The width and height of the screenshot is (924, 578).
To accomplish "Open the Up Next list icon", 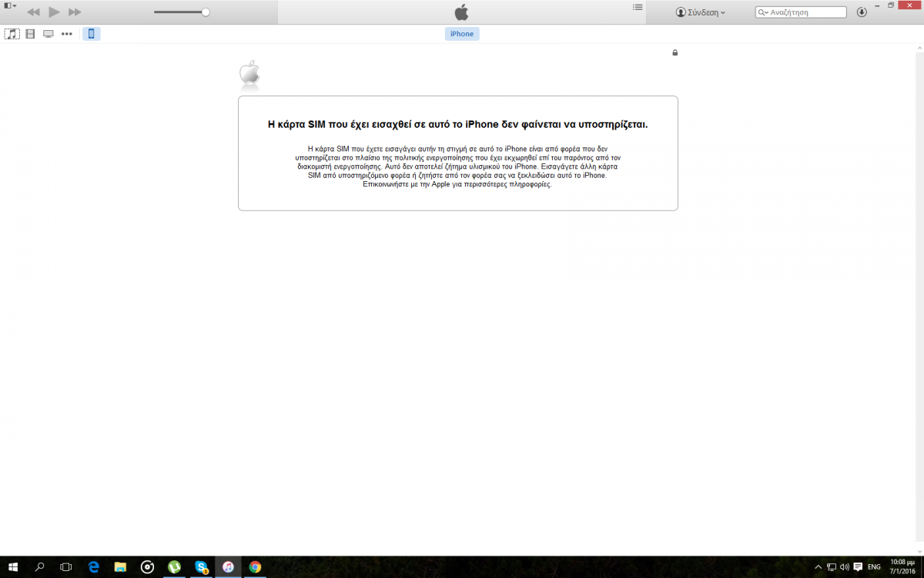I will [638, 7].
